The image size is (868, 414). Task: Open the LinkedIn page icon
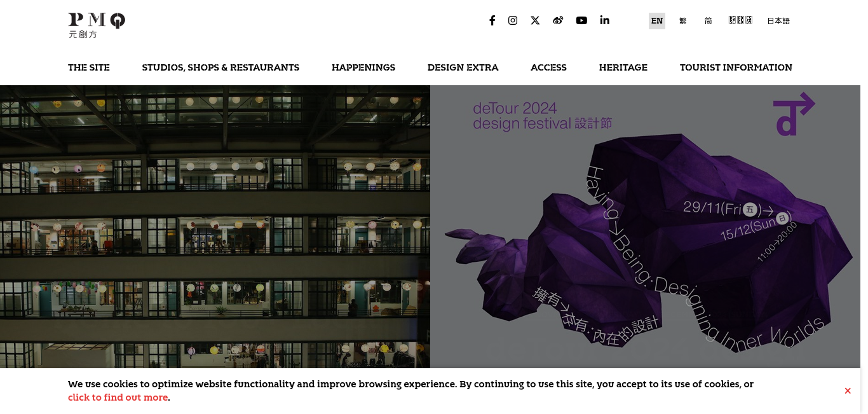point(604,20)
